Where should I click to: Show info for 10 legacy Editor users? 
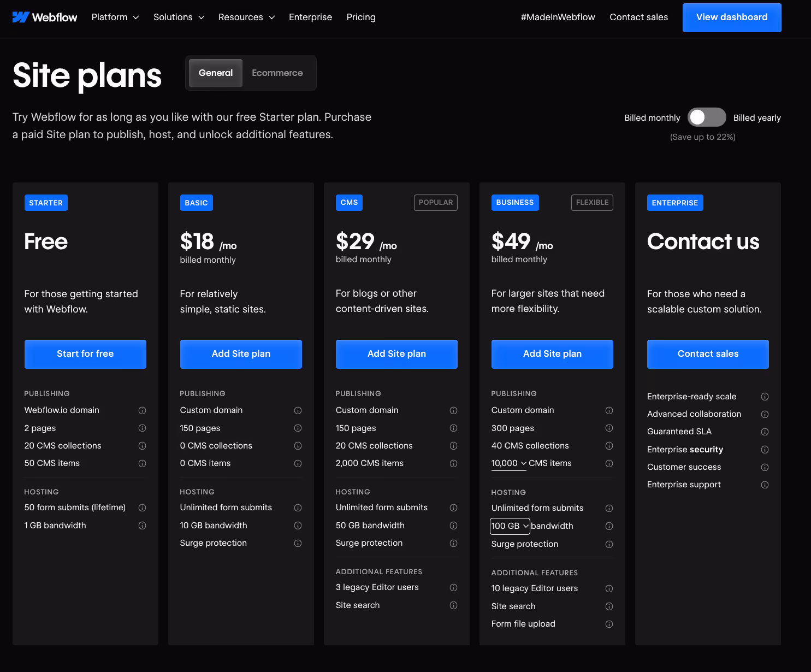point(609,588)
